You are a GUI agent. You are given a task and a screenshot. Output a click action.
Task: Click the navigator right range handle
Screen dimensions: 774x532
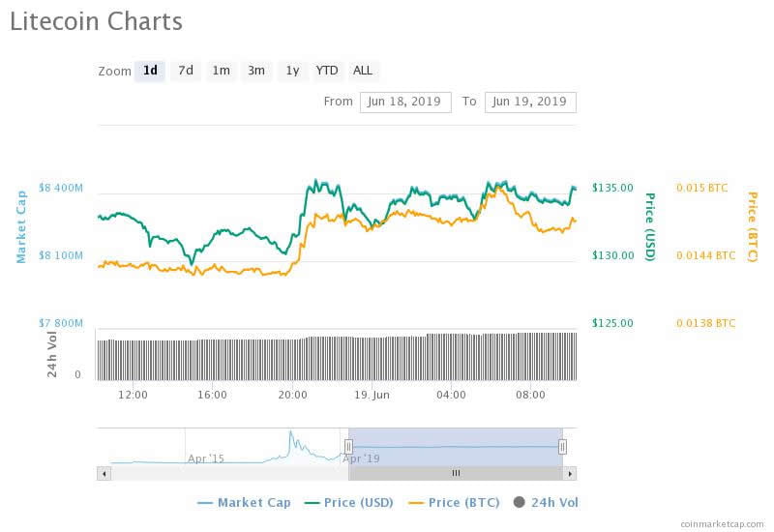(562, 446)
